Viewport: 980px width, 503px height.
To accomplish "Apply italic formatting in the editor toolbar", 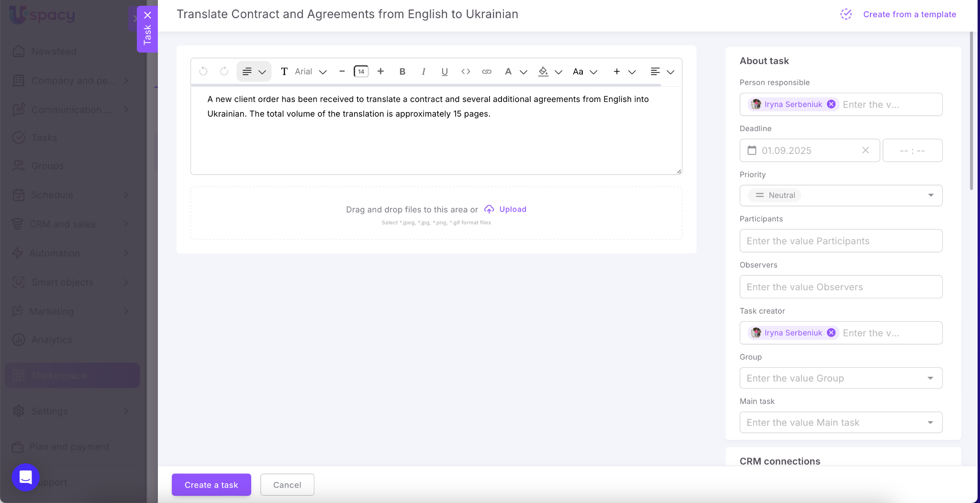I will (x=423, y=72).
